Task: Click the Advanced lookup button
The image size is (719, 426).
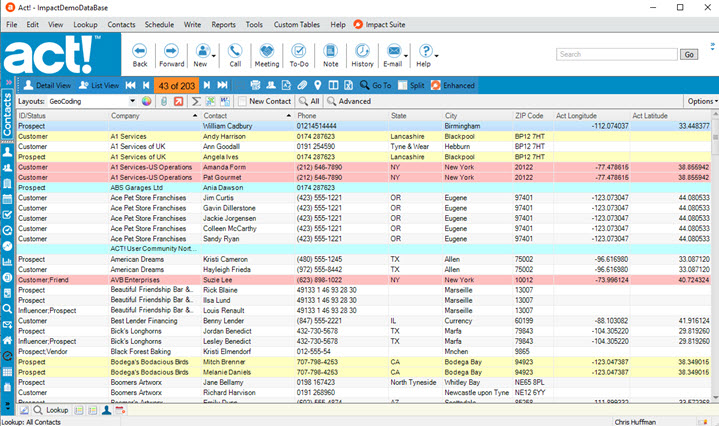Action: tap(349, 101)
